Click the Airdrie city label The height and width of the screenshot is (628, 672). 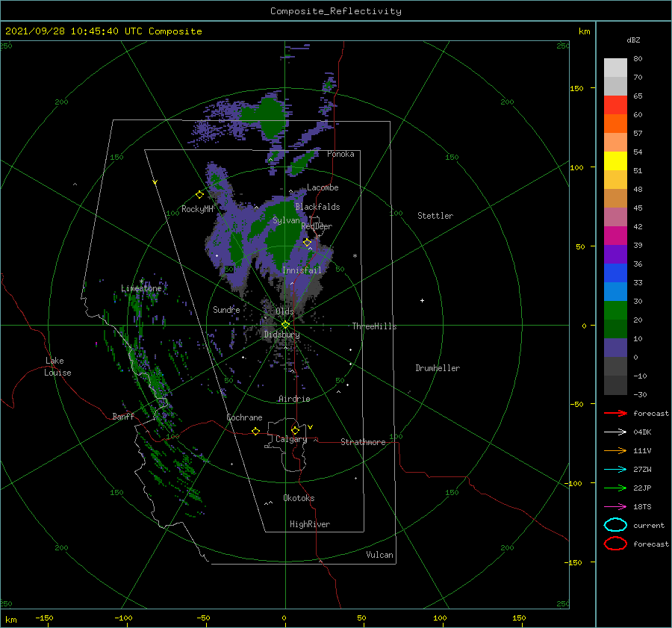tap(294, 399)
